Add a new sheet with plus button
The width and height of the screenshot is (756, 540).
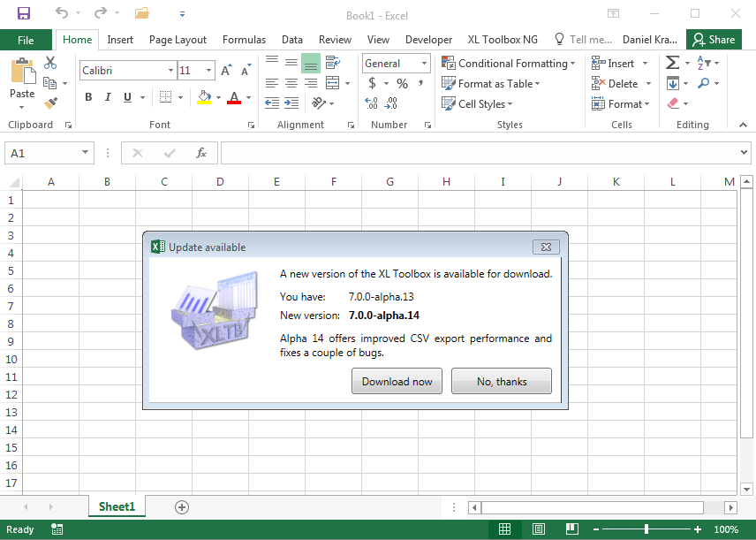[182, 506]
